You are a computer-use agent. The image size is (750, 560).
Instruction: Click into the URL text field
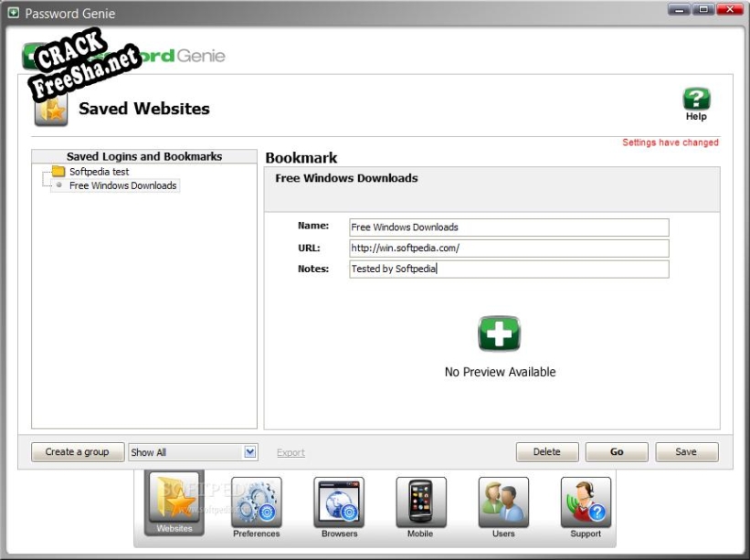click(x=509, y=248)
